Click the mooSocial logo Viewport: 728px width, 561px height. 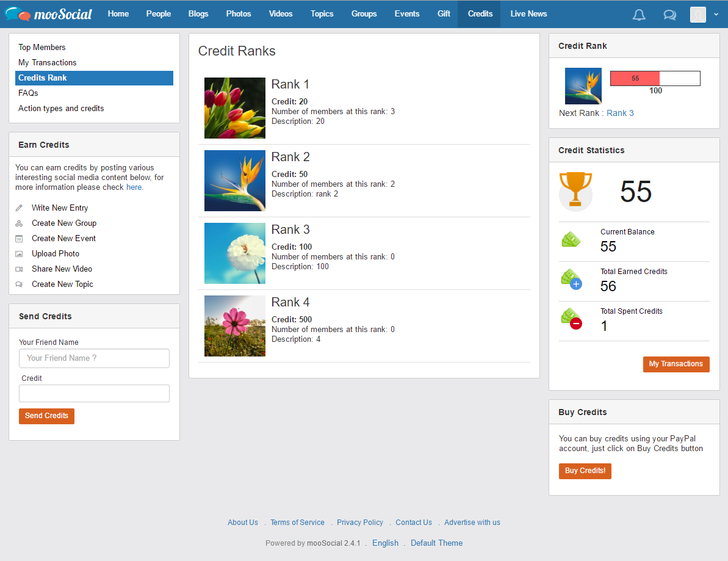point(49,15)
